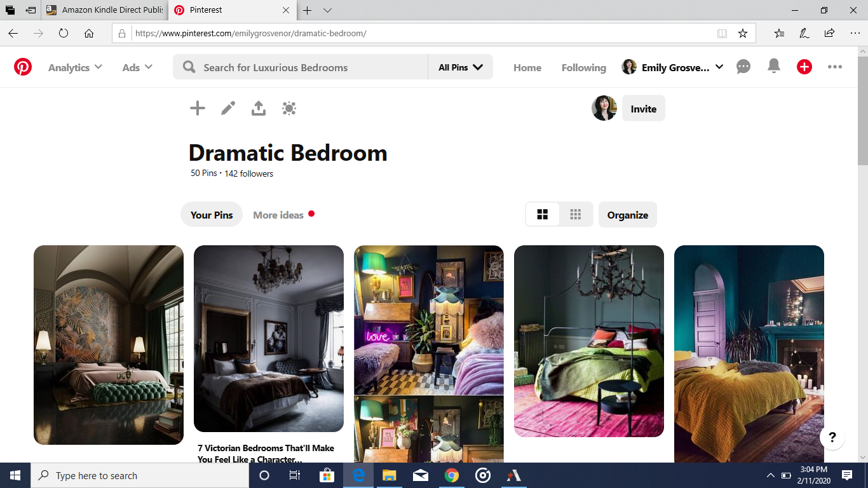Expand the Ads dropdown menu

pyautogui.click(x=137, y=67)
